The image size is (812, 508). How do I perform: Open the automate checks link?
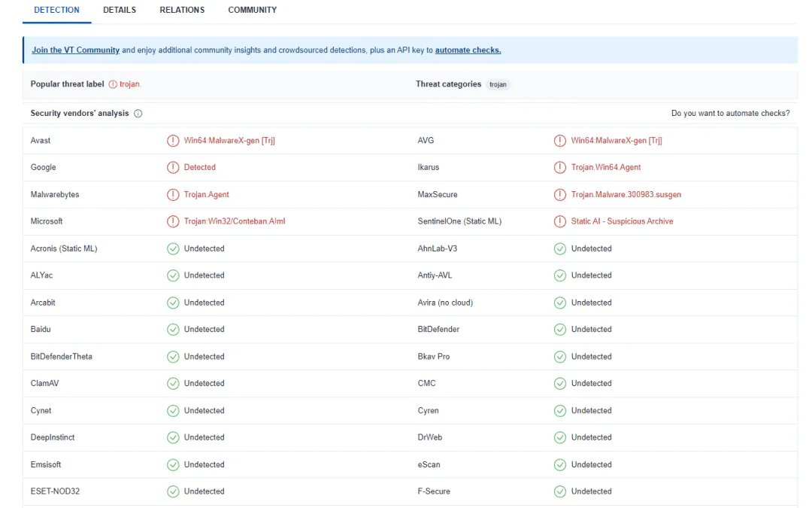tap(468, 50)
